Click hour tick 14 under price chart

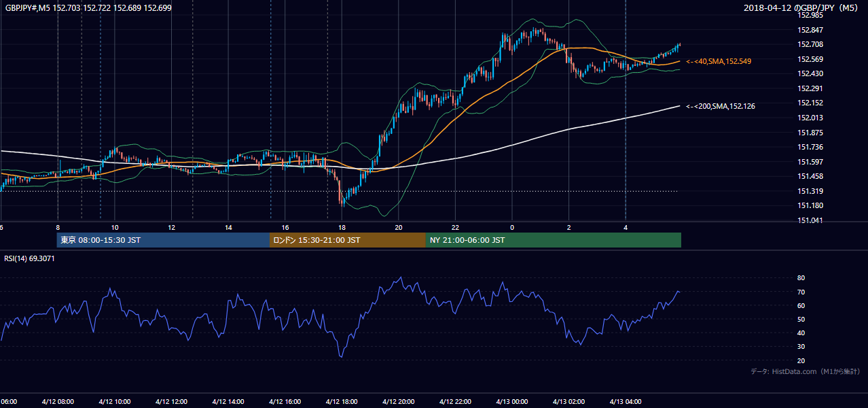[228, 227]
